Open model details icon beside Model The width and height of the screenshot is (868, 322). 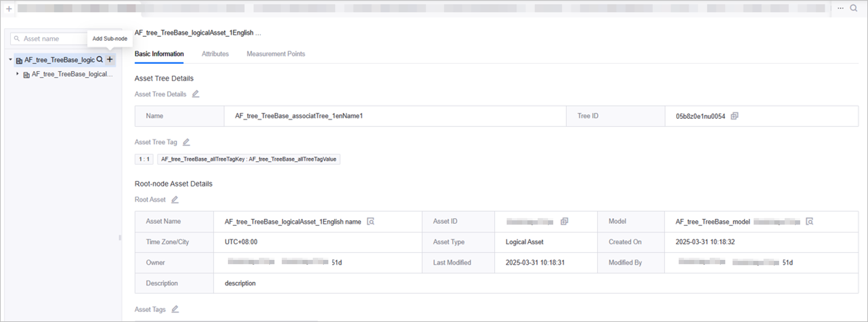tap(809, 222)
